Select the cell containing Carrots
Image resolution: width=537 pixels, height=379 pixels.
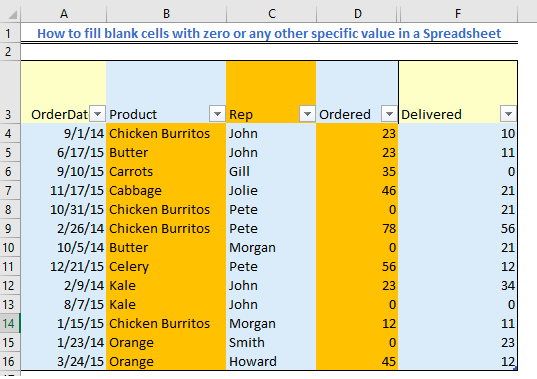click(x=166, y=171)
